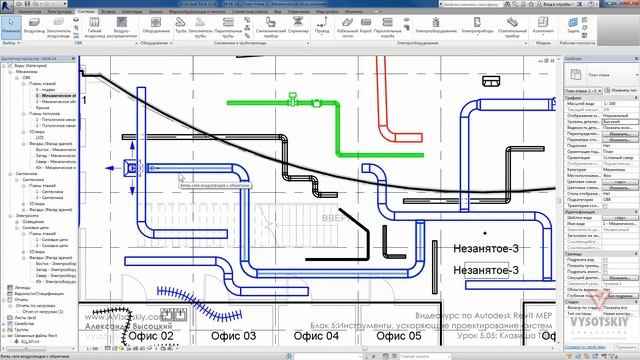The height and width of the screenshot is (360, 640).
Task: Open the Выбор panel dropdown
Action: click(x=11, y=43)
